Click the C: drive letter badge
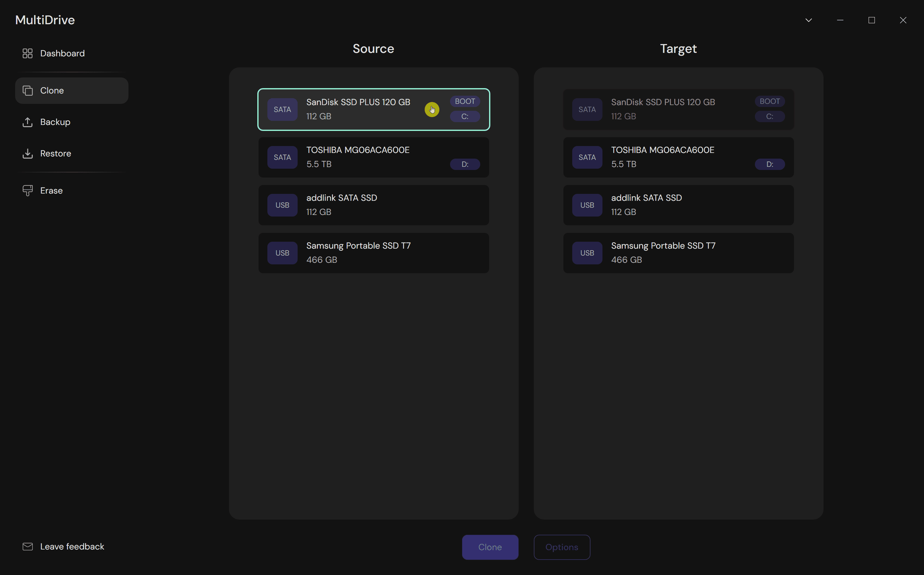 (x=465, y=116)
